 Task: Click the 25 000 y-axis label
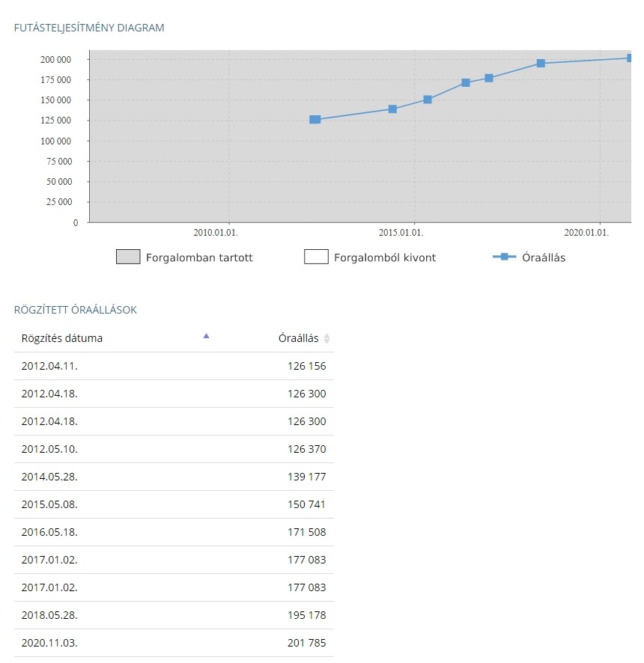[59, 202]
